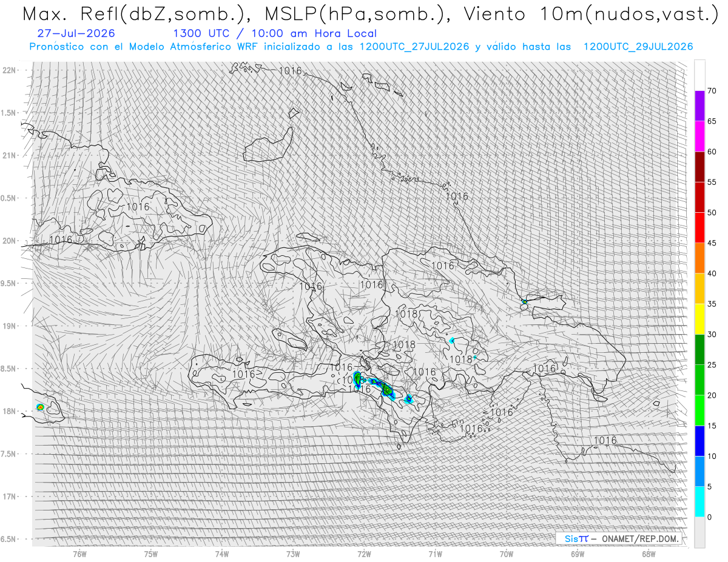Click the longitude label 70W

pos(507,554)
